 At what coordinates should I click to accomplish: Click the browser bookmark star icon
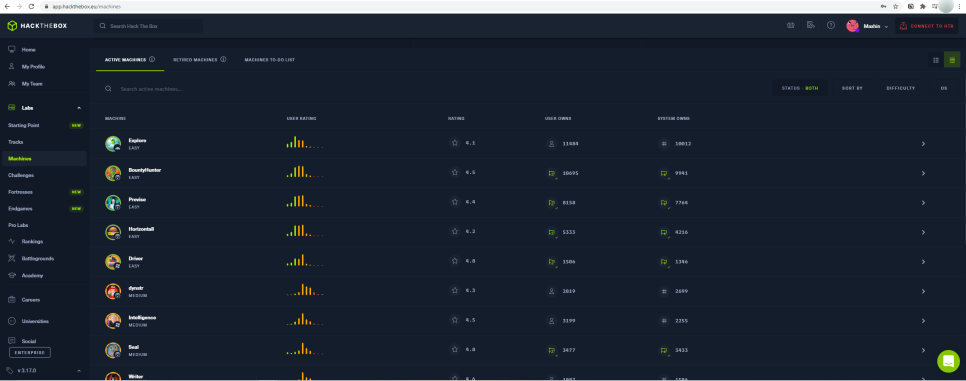click(895, 6)
